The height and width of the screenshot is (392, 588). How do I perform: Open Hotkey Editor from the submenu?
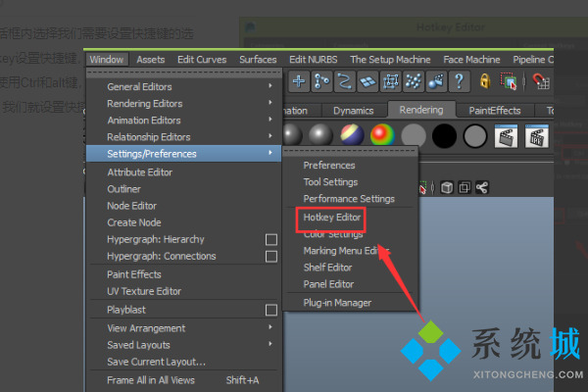(x=332, y=217)
